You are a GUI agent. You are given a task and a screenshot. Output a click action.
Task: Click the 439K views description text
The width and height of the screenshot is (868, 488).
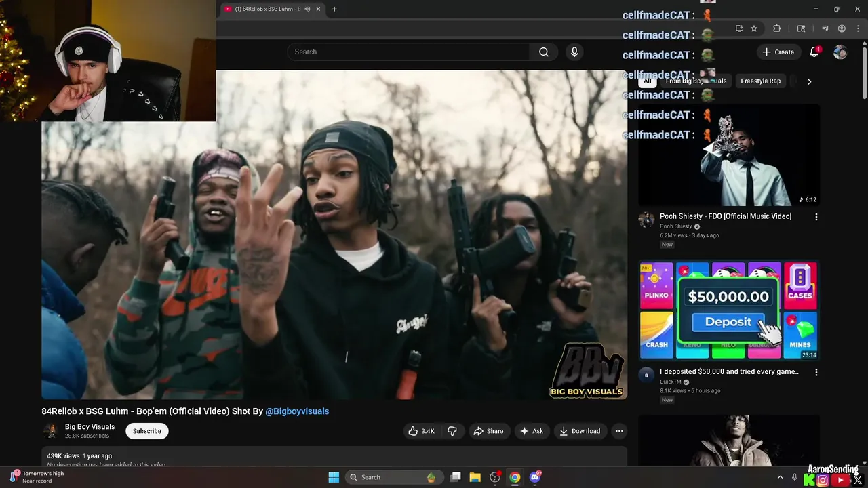tap(79, 456)
